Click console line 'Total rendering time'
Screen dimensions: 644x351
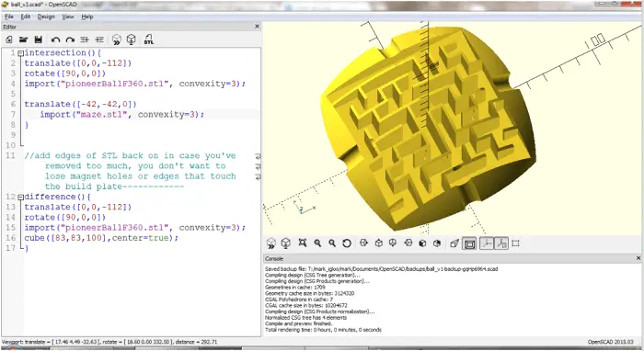click(323, 330)
